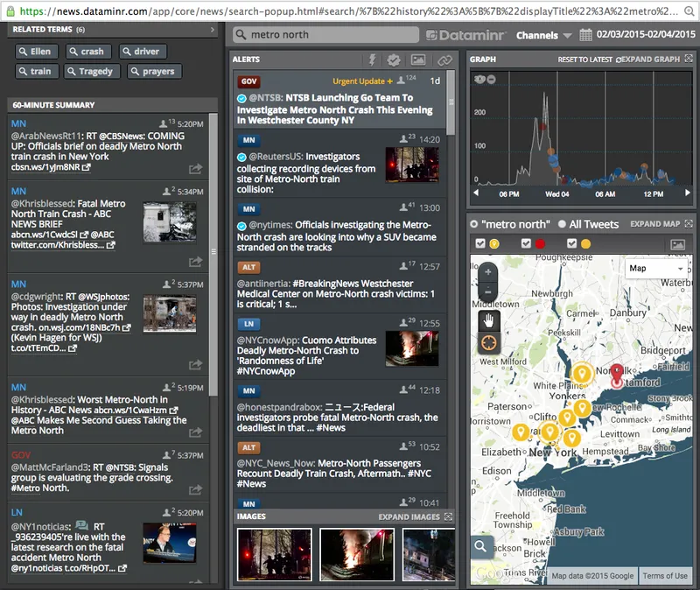Click the magnifier search icon on map
The width and height of the screenshot is (700, 590).
click(480, 546)
